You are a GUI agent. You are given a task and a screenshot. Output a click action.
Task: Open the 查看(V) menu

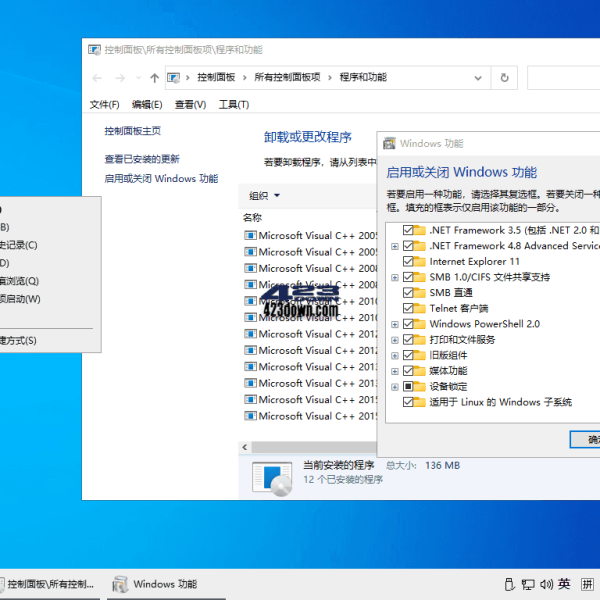pos(190,105)
